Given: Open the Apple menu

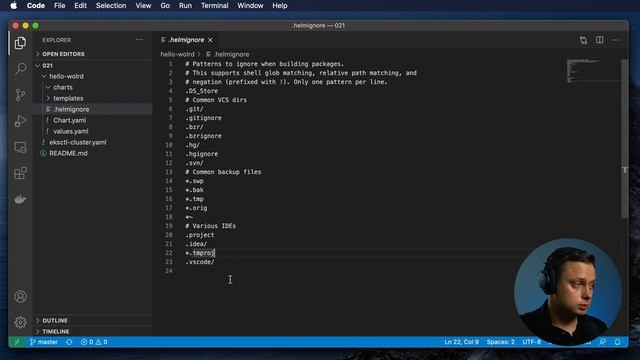Looking at the screenshot, I should (x=13, y=6).
